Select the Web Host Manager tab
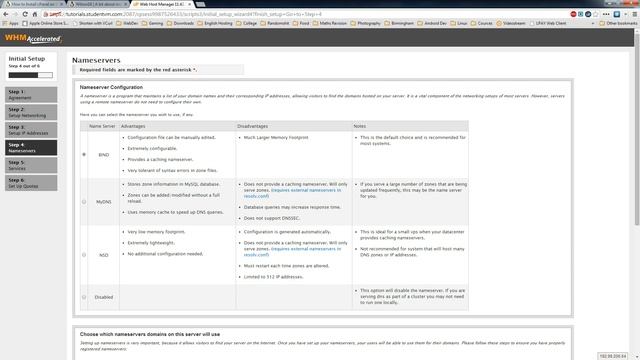 tap(162, 4)
